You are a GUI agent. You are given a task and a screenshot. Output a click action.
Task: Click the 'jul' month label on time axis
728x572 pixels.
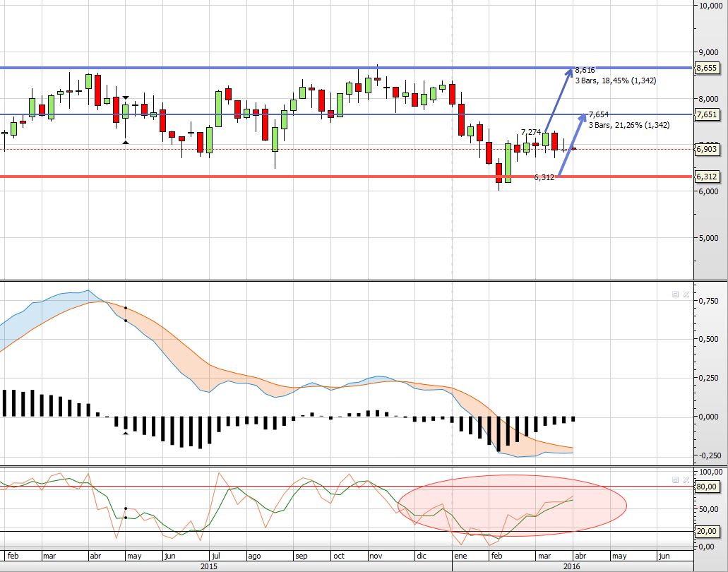215,555
